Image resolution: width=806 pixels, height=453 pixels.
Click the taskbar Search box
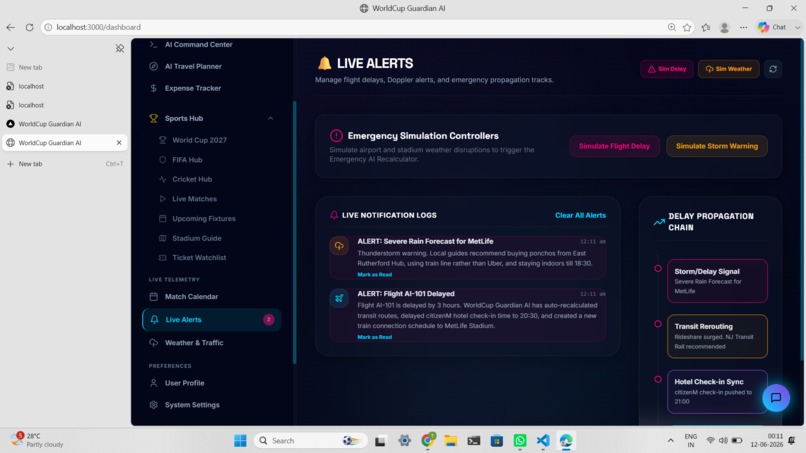coord(310,441)
